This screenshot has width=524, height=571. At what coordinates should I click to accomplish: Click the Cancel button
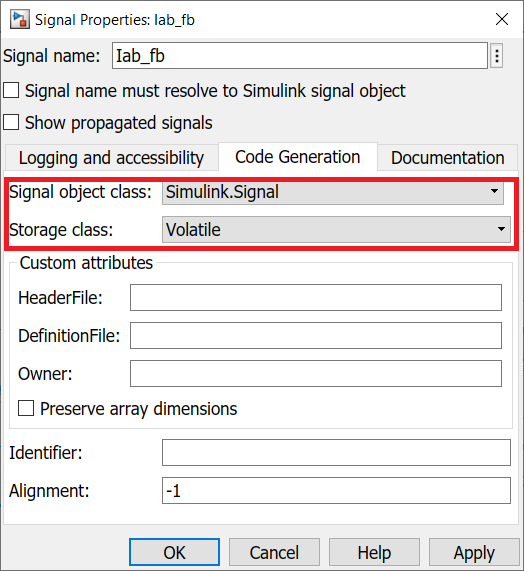274,552
